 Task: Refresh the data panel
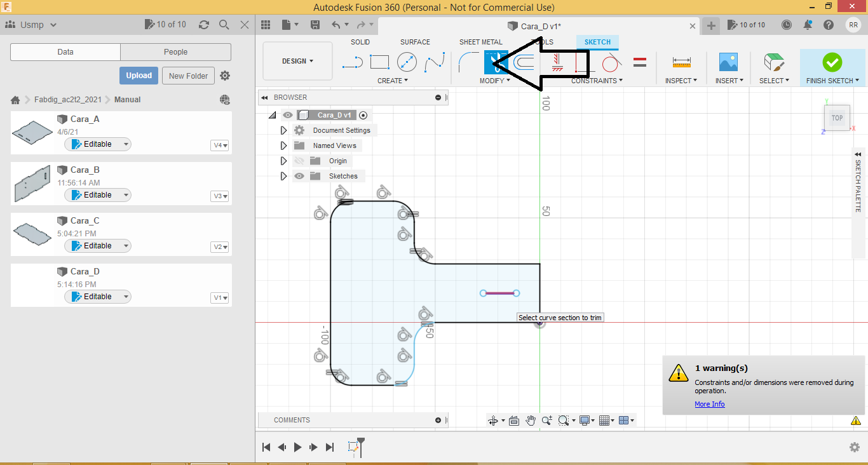coord(204,25)
